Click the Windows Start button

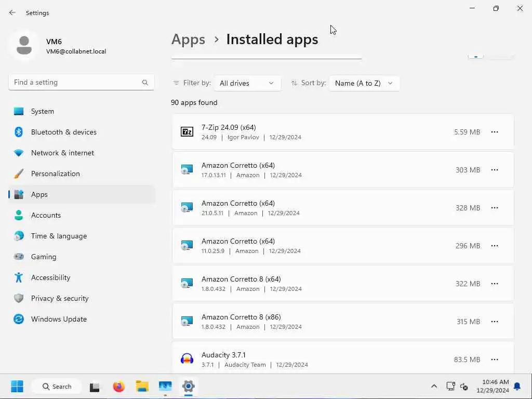click(x=17, y=387)
